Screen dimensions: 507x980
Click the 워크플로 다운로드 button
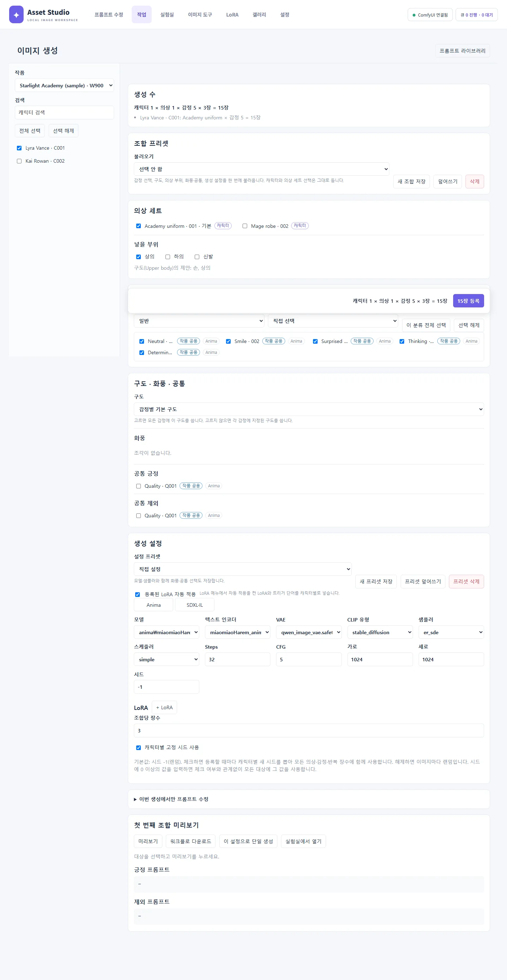pos(190,841)
